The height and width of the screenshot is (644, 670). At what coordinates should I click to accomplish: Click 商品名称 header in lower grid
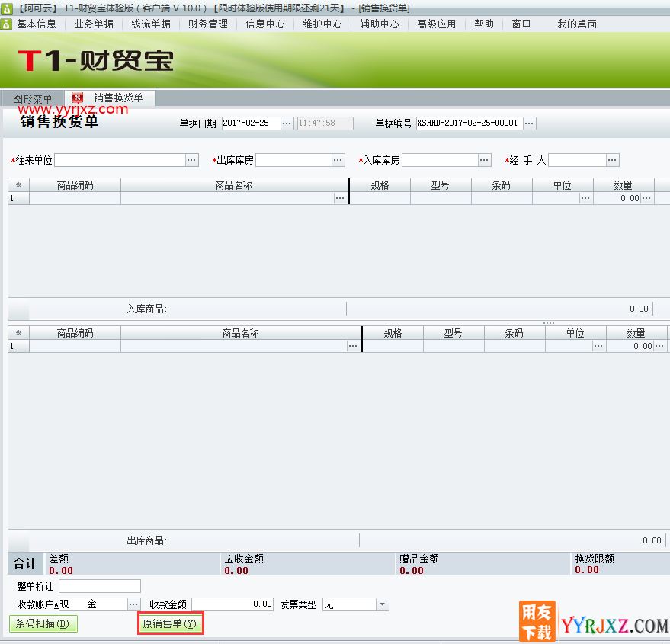[241, 333]
